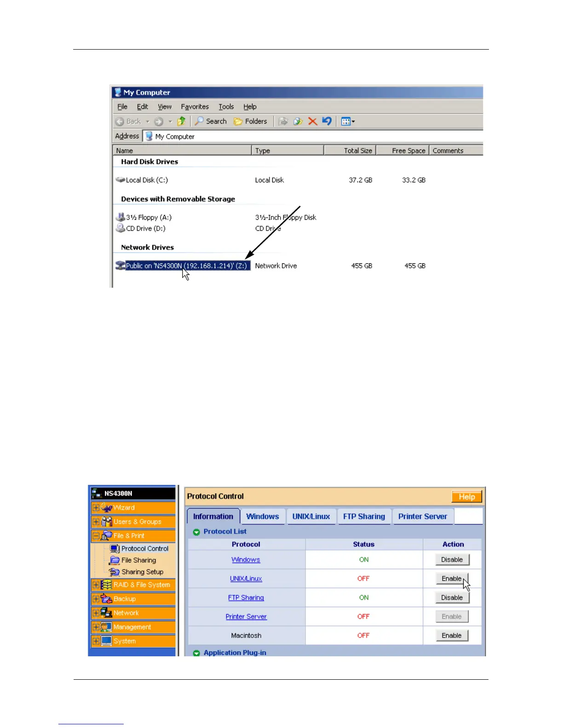This screenshot has width=563, height=728.
Task: Select the CD Drive (D:) icon
Action: [x=121, y=228]
